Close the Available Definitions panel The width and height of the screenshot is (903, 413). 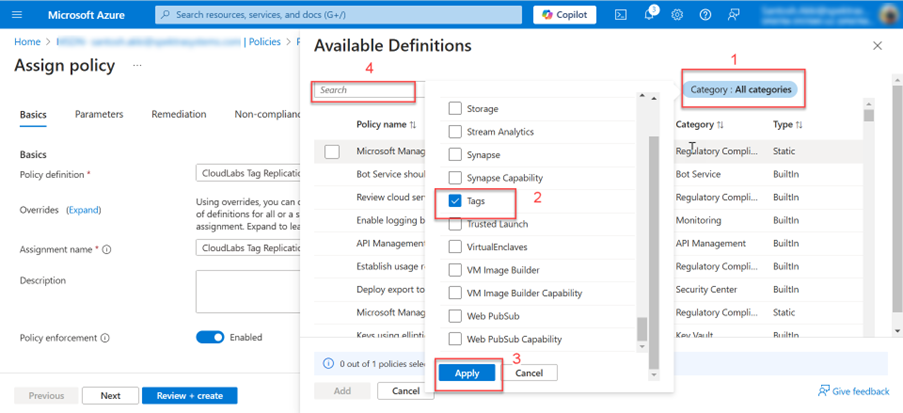click(877, 46)
